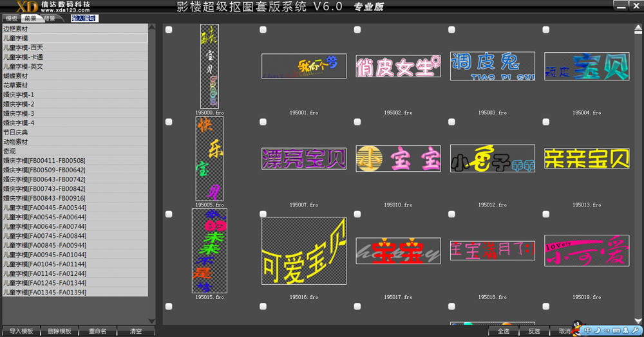Screen dimensions: 644x337
Task: Click the 重命名 button
Action: click(98, 331)
